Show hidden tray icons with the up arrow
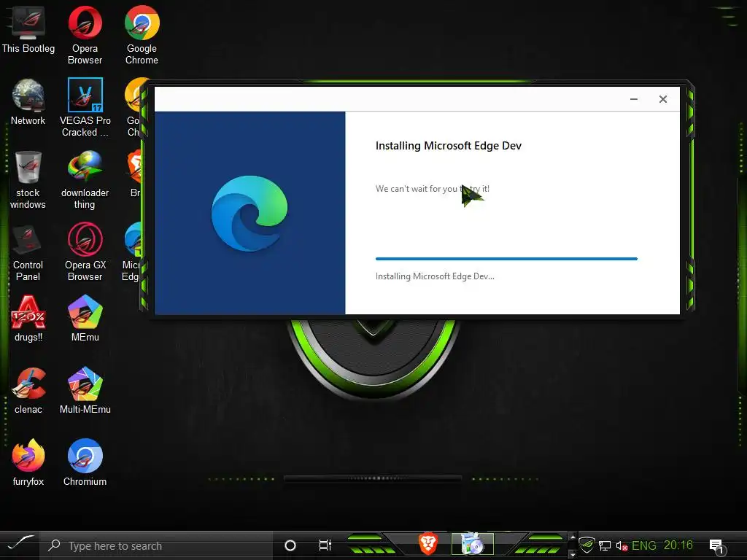Viewport: 747px width, 560px height. [x=573, y=537]
